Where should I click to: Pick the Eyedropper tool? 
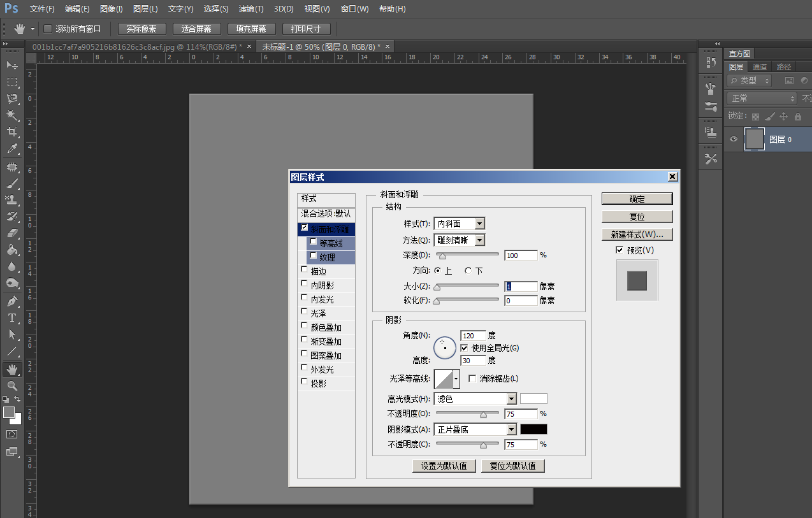click(x=12, y=149)
